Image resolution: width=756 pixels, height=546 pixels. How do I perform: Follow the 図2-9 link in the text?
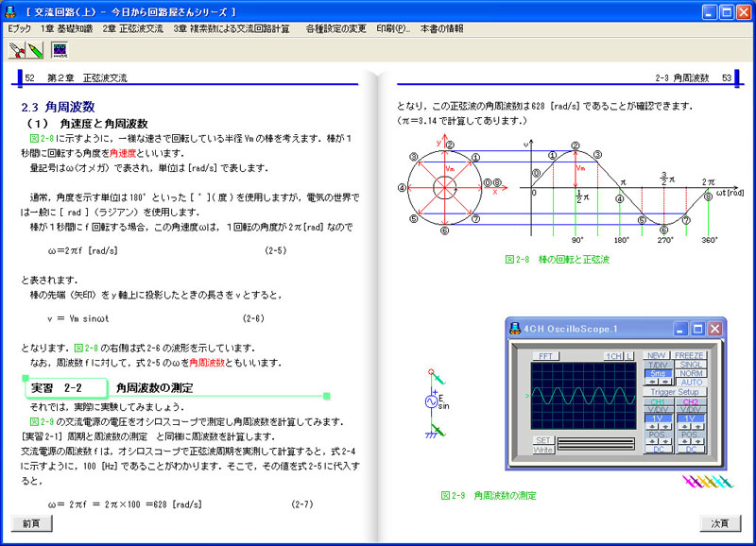click(x=42, y=421)
